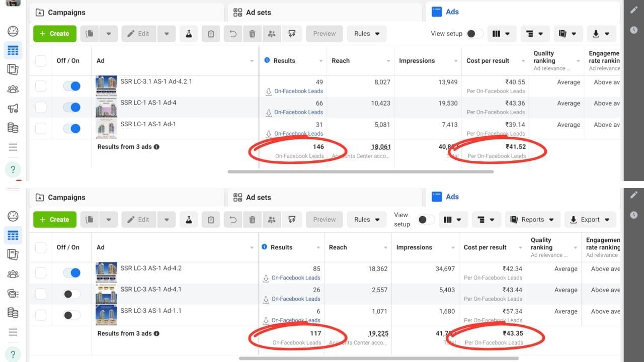Open the Reports dropdown
Image resolution: width=644 pixels, height=362 pixels.
click(532, 220)
